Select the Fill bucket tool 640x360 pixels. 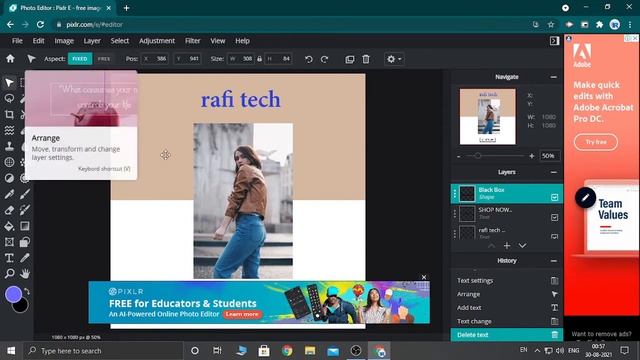[x=9, y=226]
